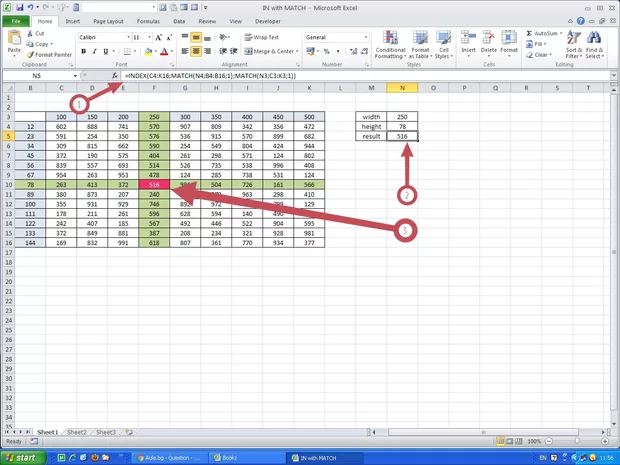Select column F header

154,88
